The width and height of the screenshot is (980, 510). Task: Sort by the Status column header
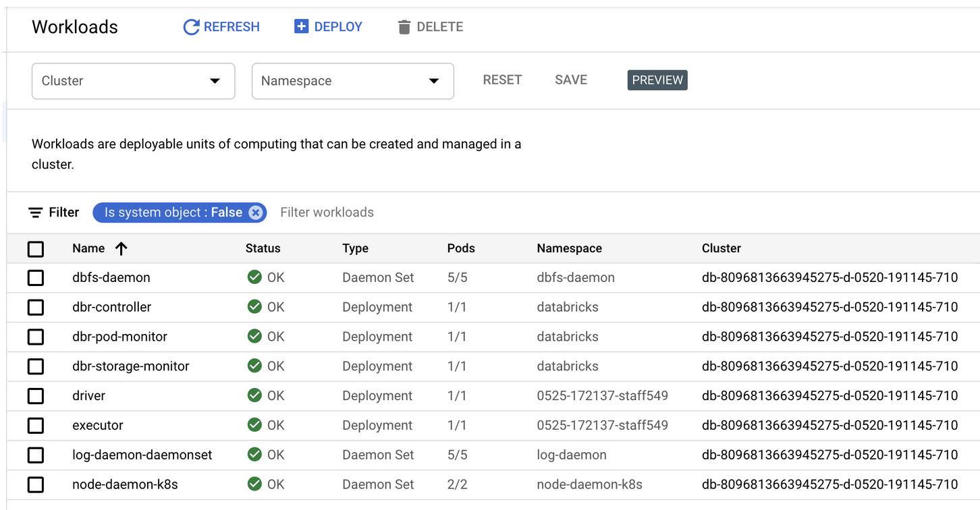pyautogui.click(x=263, y=248)
